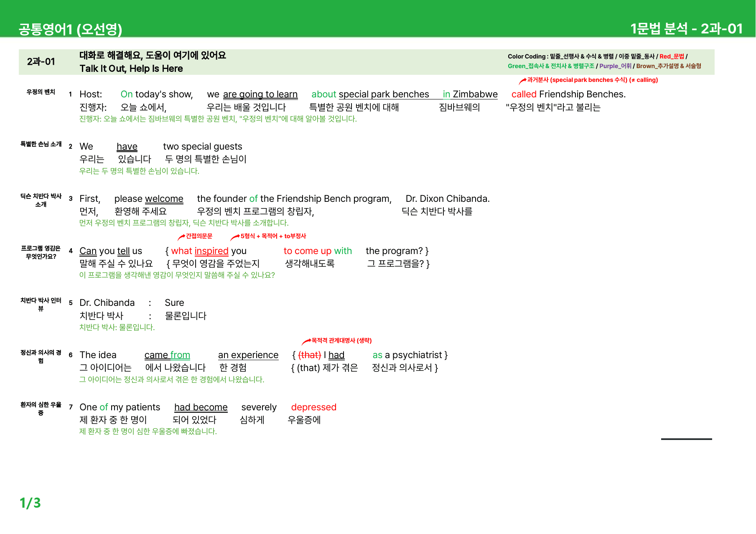The image size is (756, 534).
Task: Click the header title '공통영어1 (오선영)'
Action: [70, 29]
